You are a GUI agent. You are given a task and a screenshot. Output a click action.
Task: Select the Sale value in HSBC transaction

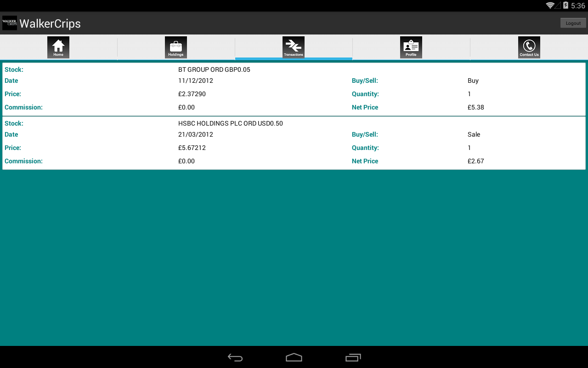pos(474,134)
